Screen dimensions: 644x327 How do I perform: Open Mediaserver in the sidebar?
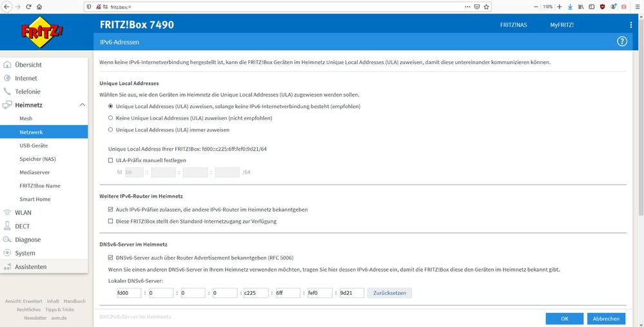point(35,173)
